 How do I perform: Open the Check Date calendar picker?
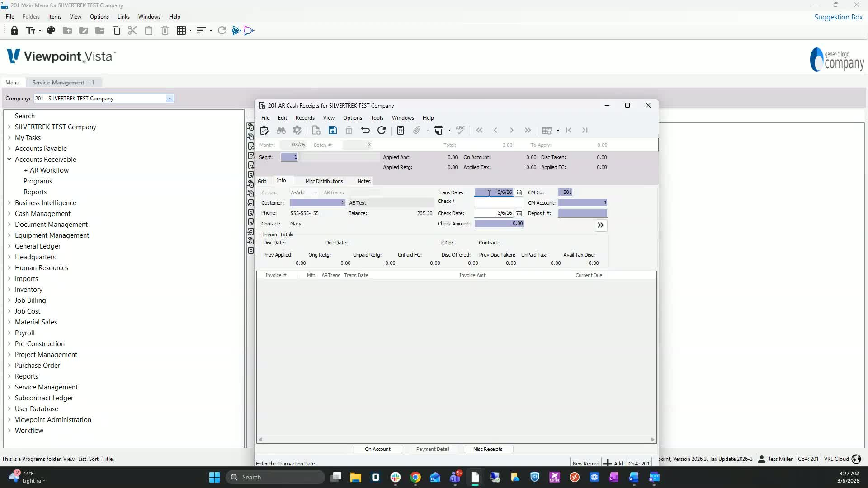519,213
